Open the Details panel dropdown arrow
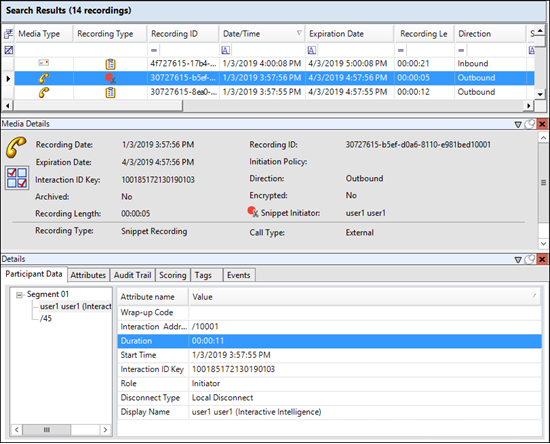This screenshot has height=444, width=550. click(x=518, y=260)
